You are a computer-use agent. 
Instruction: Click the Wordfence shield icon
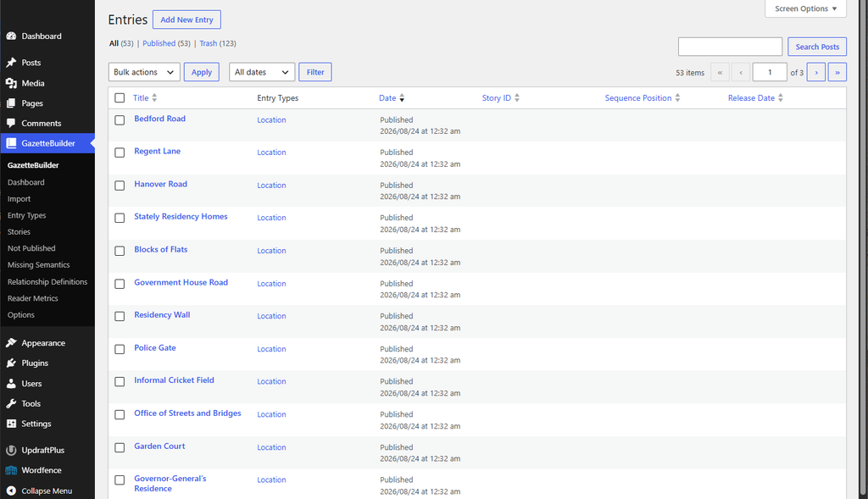click(11, 470)
